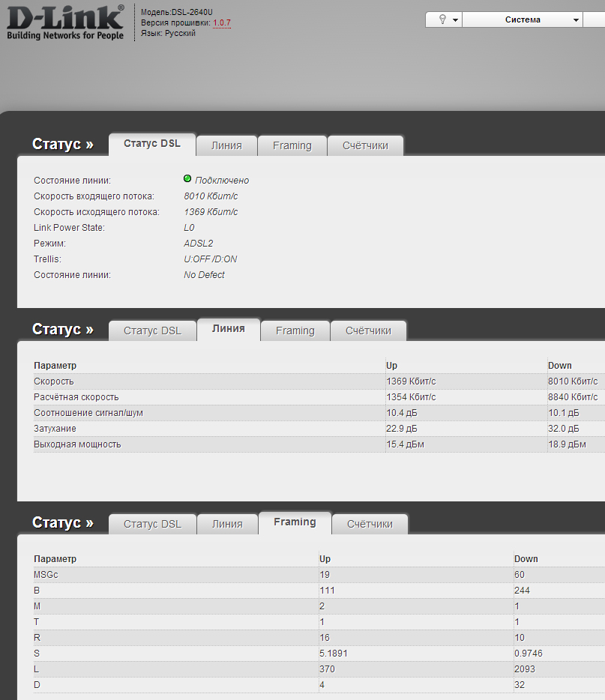The height and width of the screenshot is (700, 605).
Task: Open the Система dropdown menu
Action: tap(523, 19)
